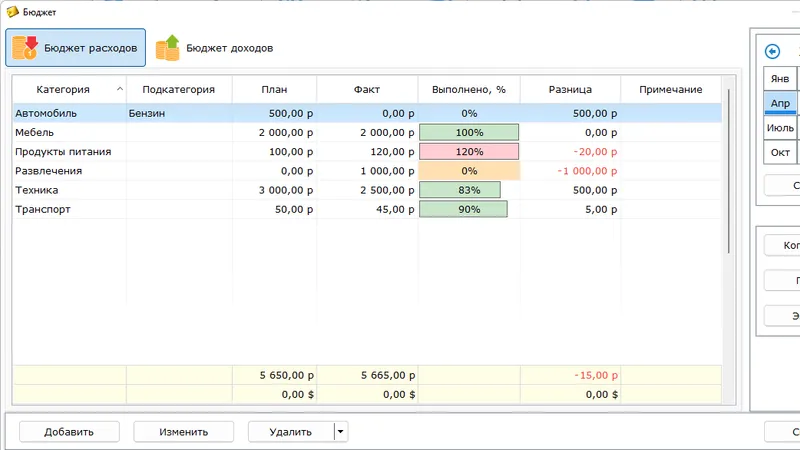Click the income budget coins icon

pos(168,47)
